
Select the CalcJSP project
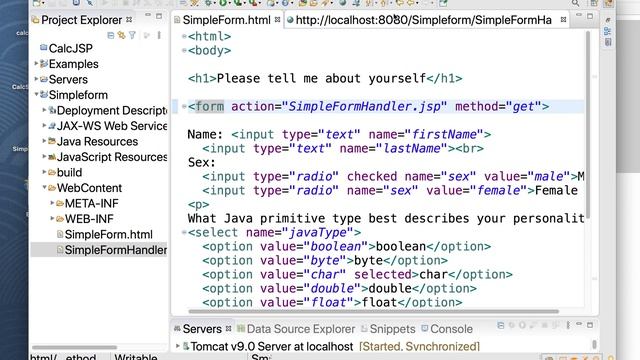tap(71, 48)
